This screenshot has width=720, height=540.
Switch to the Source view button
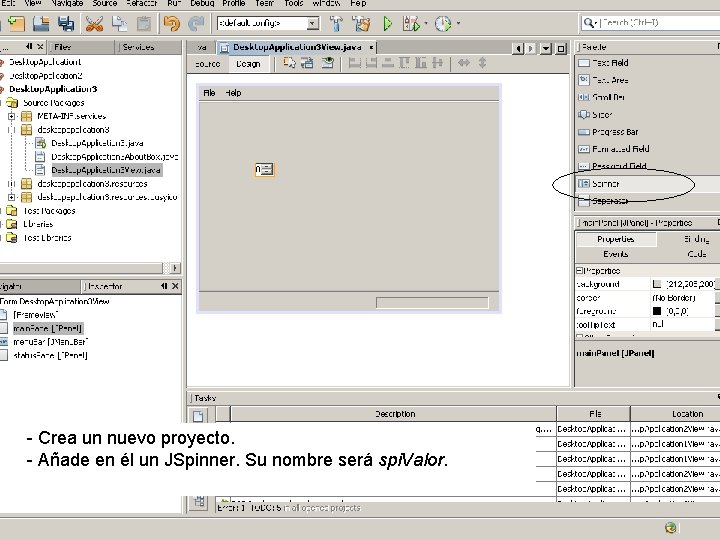tap(208, 64)
